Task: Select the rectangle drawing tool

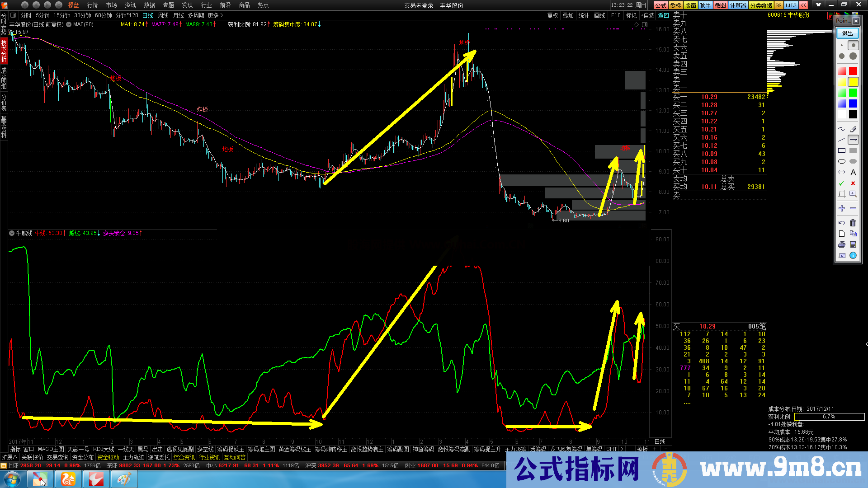Action: 841,150
